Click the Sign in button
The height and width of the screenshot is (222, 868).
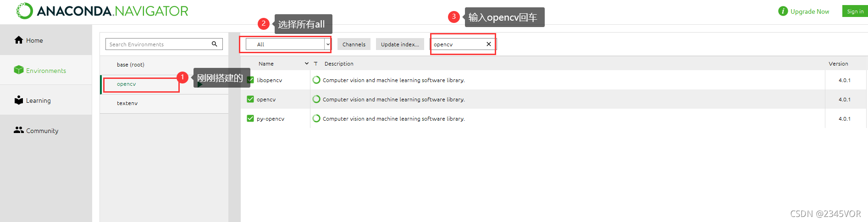(x=855, y=11)
